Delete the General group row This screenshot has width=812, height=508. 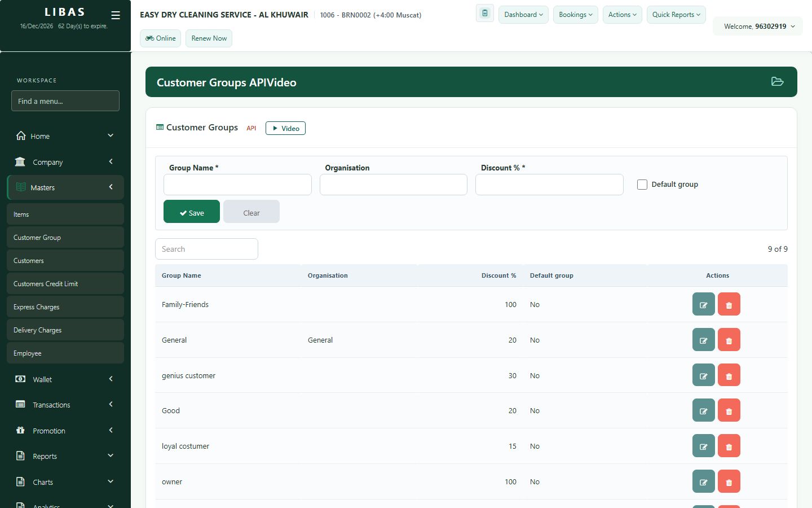pyautogui.click(x=729, y=340)
